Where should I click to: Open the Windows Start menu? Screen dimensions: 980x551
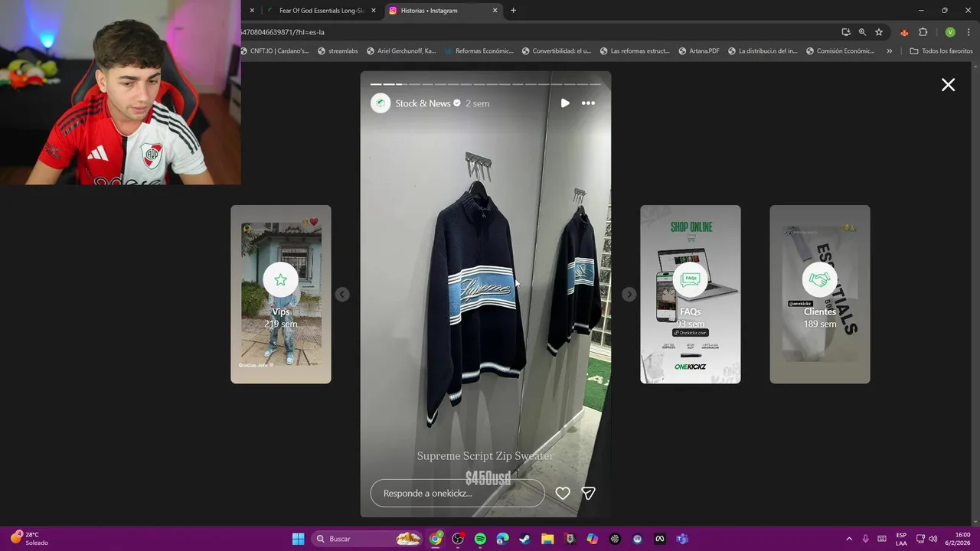pyautogui.click(x=298, y=539)
